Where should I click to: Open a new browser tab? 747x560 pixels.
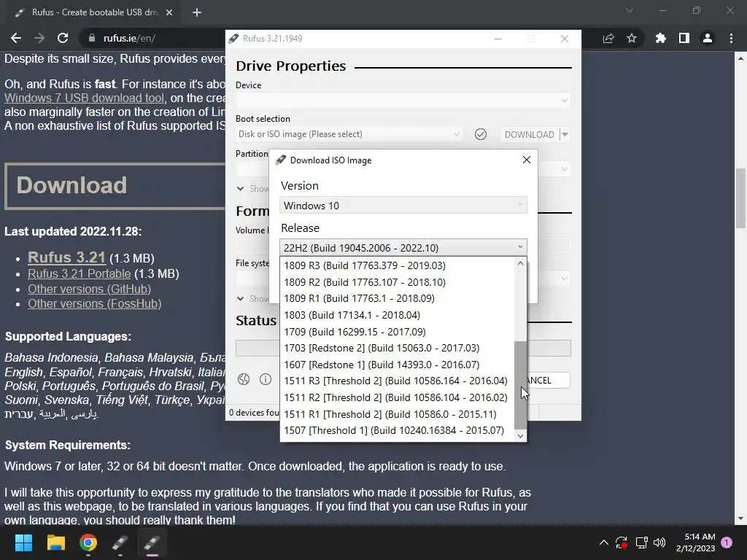pos(197,12)
